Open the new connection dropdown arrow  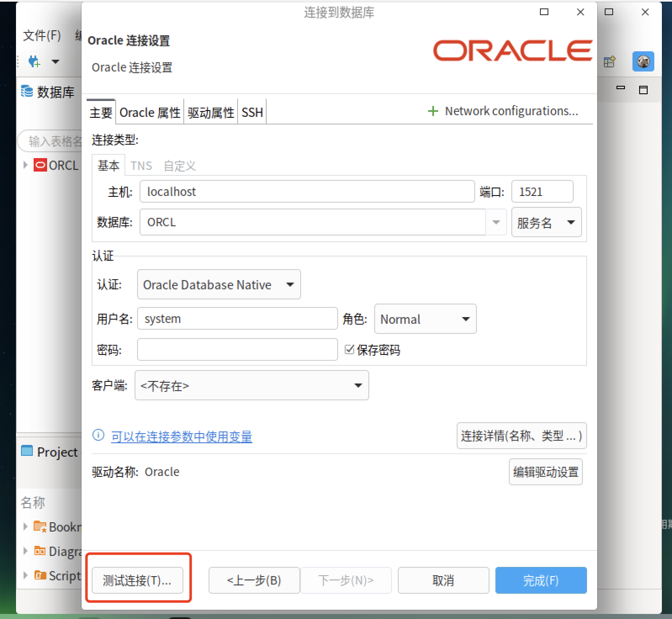pos(56,62)
